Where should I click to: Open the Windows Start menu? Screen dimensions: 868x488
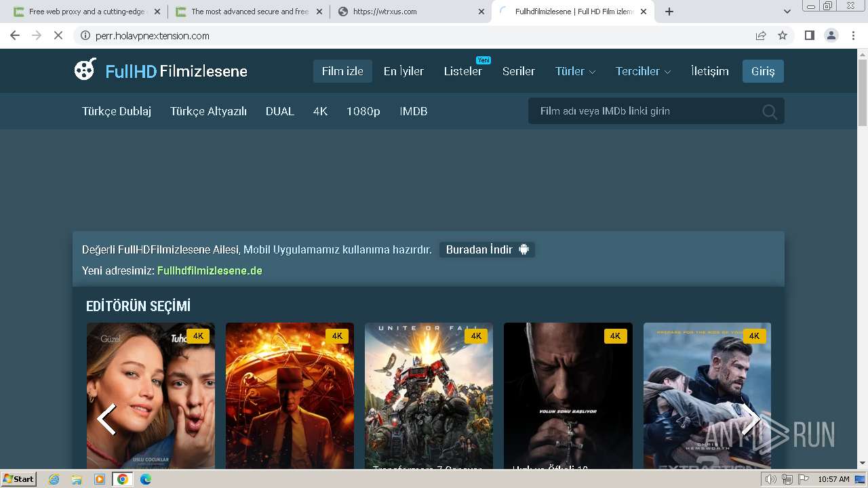pos(19,479)
